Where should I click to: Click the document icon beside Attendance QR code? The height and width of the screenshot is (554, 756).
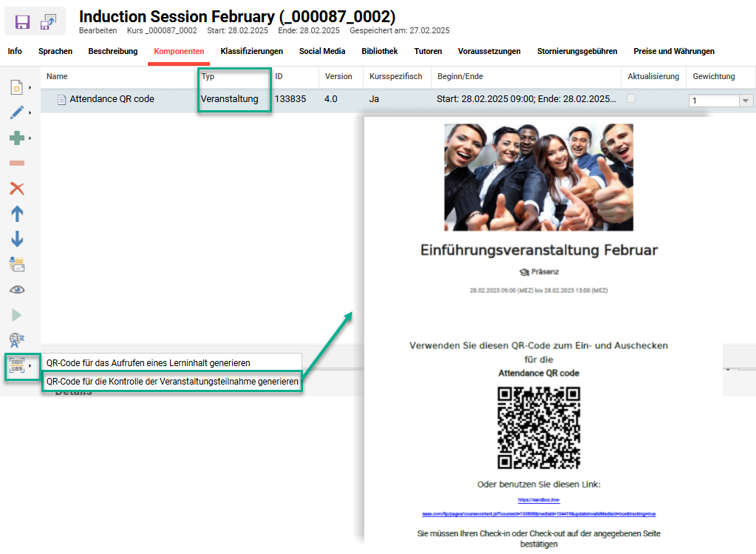pos(62,99)
